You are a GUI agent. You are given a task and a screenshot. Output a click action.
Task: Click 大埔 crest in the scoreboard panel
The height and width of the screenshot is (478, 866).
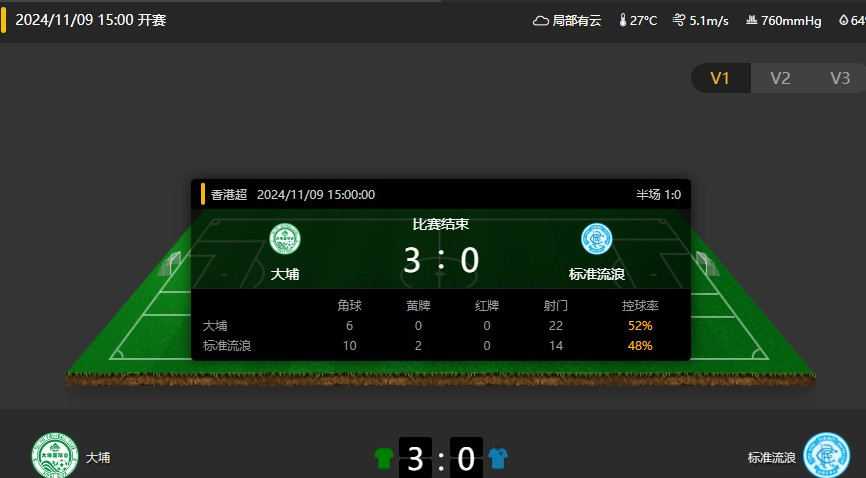(x=285, y=239)
